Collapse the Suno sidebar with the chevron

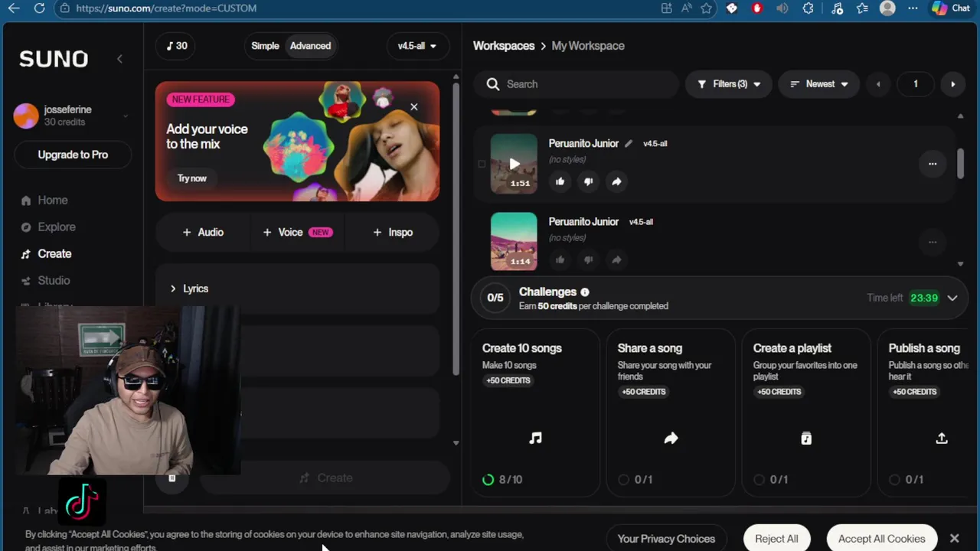point(119,59)
